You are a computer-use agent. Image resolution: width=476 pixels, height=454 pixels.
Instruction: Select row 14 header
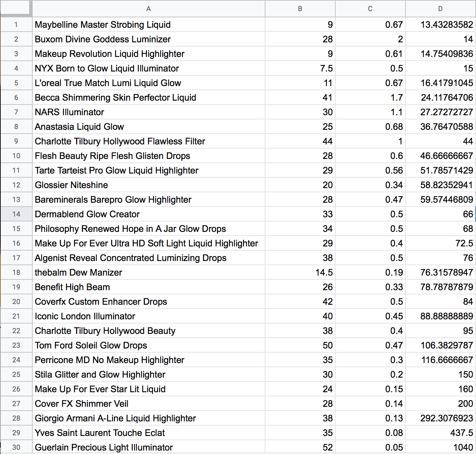[x=16, y=214]
